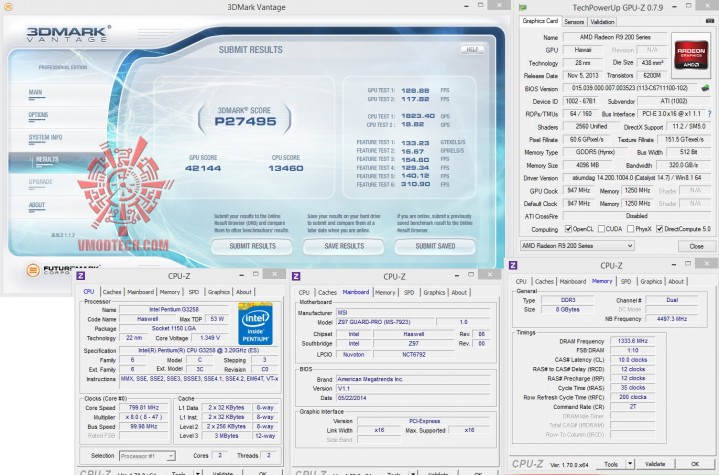Image resolution: width=719 pixels, height=475 pixels.
Task: Click the Intel Inside Pentium logo
Action: pos(255,324)
